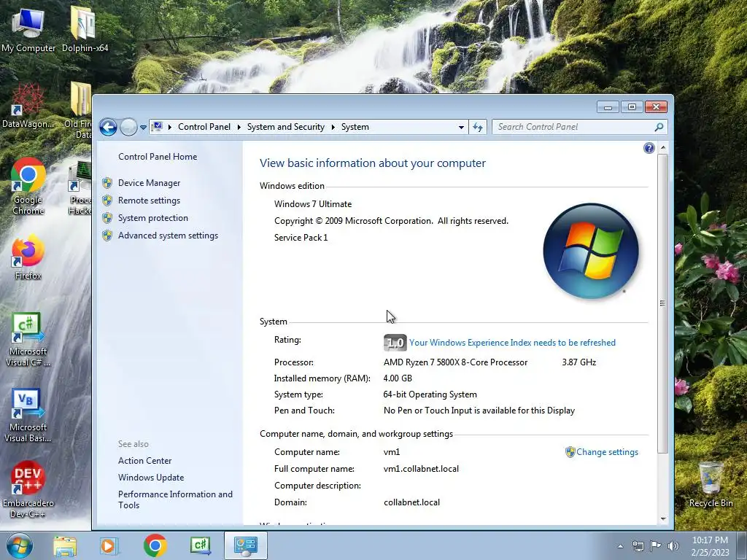This screenshot has width=747, height=560.
Task: Click the scrollbar down arrow
Action: [662, 519]
